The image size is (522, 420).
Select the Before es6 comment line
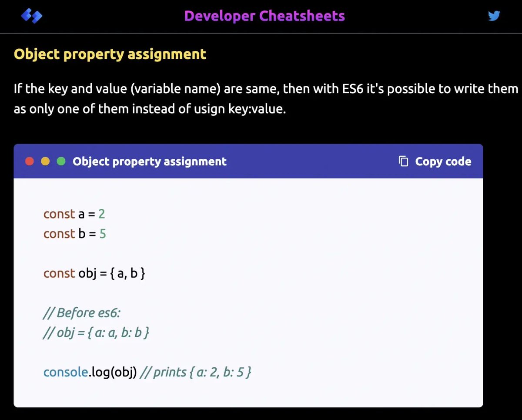click(x=82, y=312)
